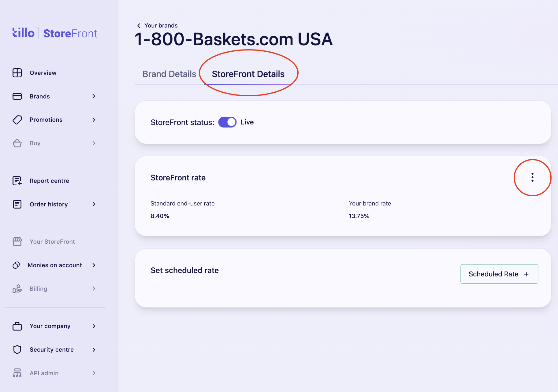Click the Brands card icon
The width and height of the screenshot is (558, 392).
(x=17, y=96)
